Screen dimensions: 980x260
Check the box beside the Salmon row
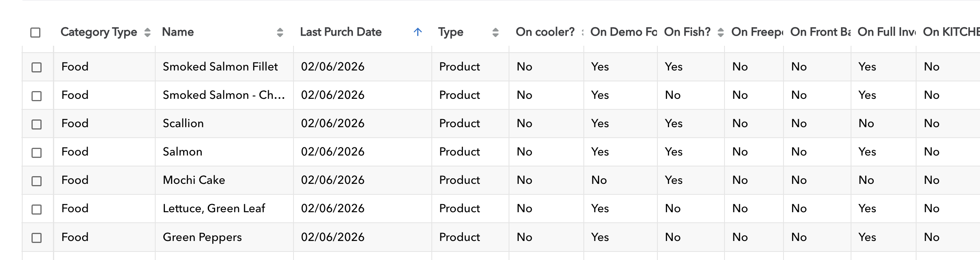pos(37,152)
